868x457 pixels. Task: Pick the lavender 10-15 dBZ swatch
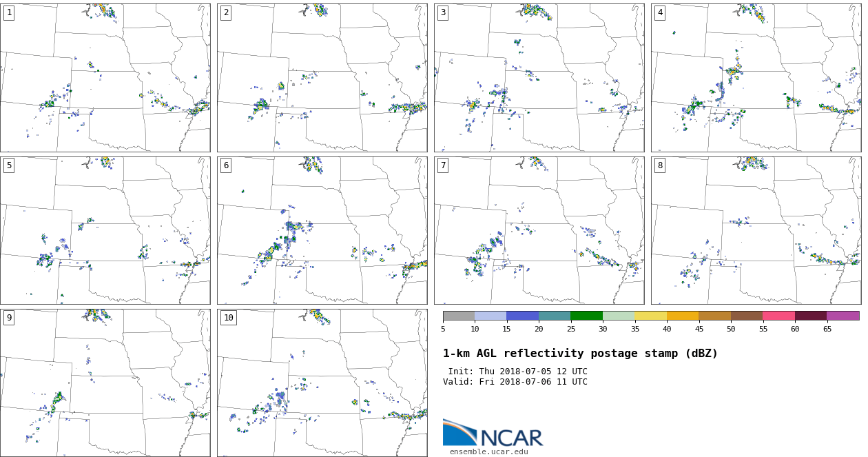pyautogui.click(x=490, y=316)
